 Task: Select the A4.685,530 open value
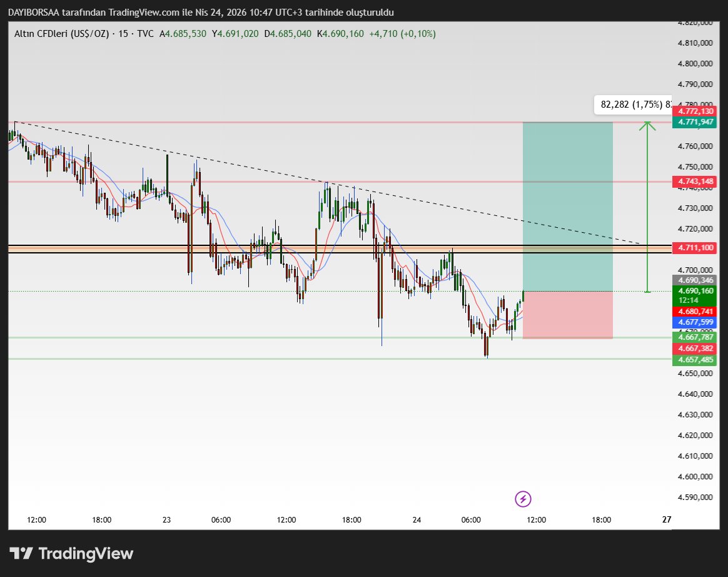[183, 33]
